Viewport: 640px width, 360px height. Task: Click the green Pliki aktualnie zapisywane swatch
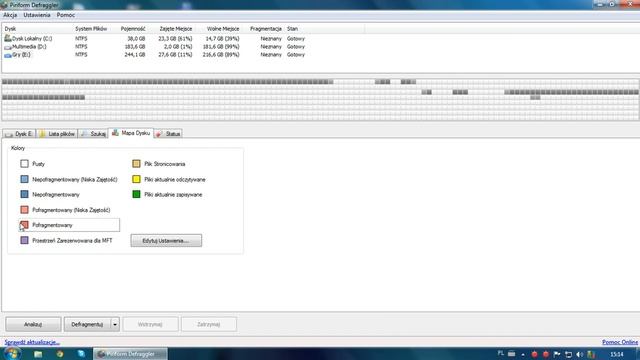click(x=136, y=194)
